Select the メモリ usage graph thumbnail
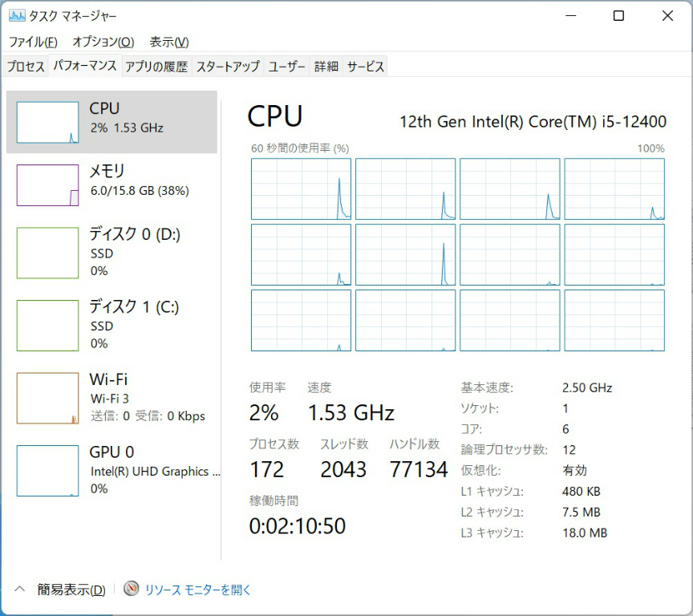 tap(48, 185)
